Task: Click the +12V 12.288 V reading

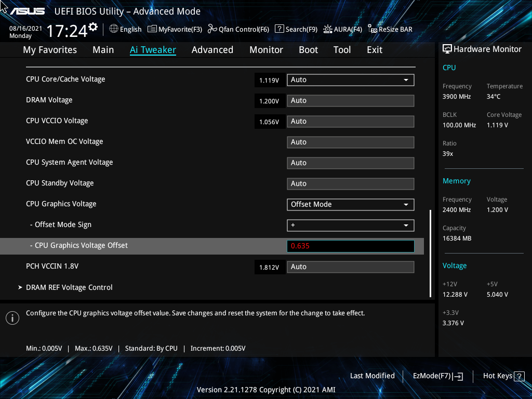Action: tap(455, 295)
